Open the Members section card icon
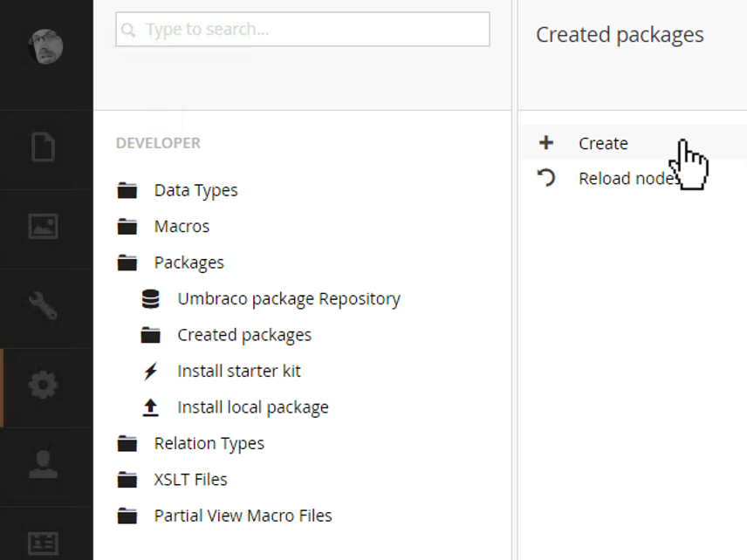 pyautogui.click(x=44, y=543)
